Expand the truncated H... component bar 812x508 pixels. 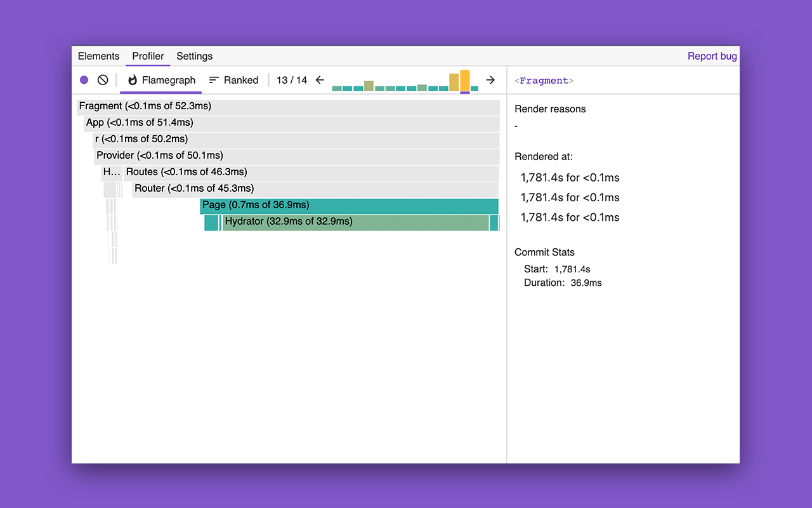point(111,171)
